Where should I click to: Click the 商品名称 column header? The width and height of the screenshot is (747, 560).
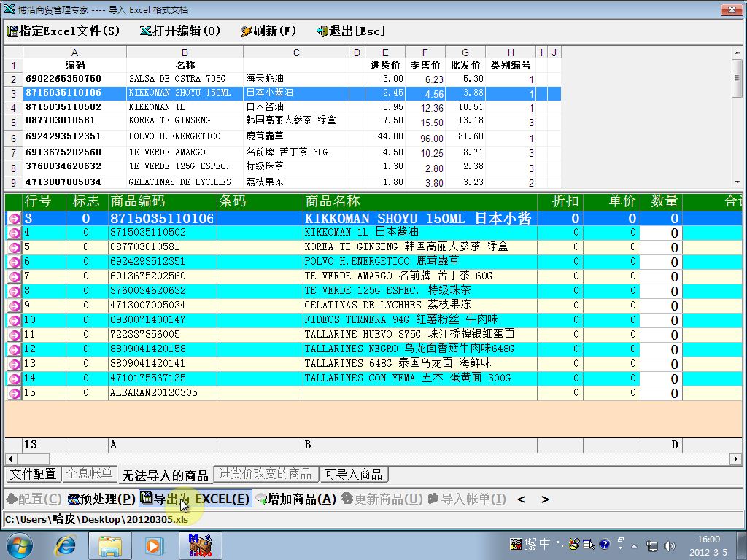419,201
